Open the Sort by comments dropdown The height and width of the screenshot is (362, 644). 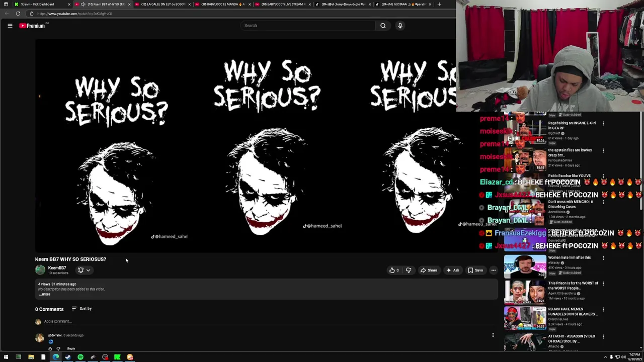click(x=82, y=309)
